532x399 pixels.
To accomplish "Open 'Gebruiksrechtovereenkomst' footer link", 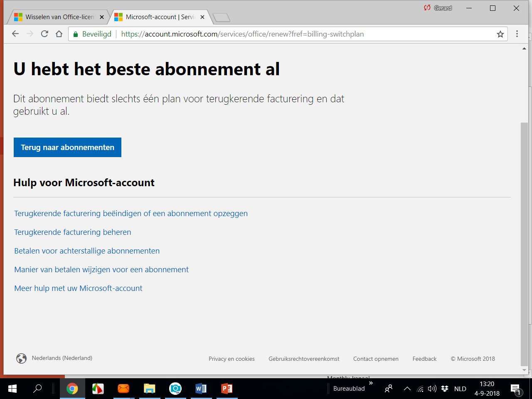I will coord(304,359).
